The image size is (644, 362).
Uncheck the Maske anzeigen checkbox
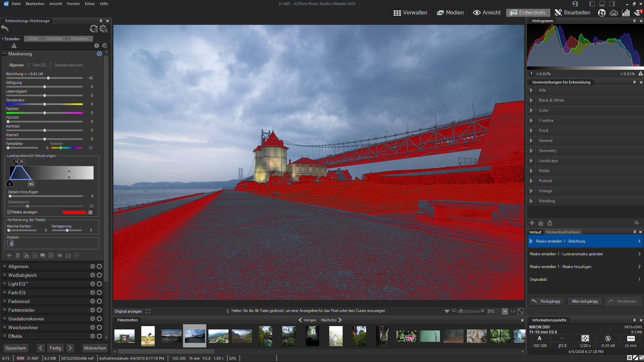point(9,212)
